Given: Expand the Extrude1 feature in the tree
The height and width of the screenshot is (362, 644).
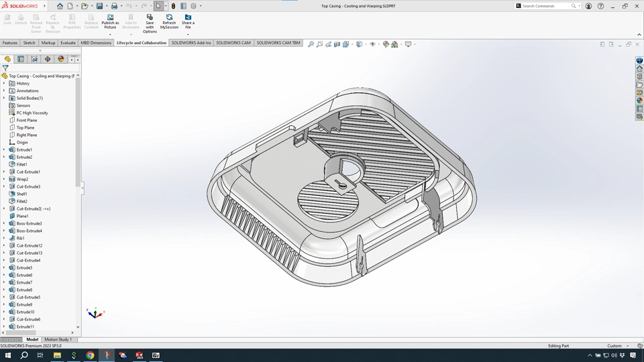Looking at the screenshot, I should pyautogui.click(x=4, y=149).
